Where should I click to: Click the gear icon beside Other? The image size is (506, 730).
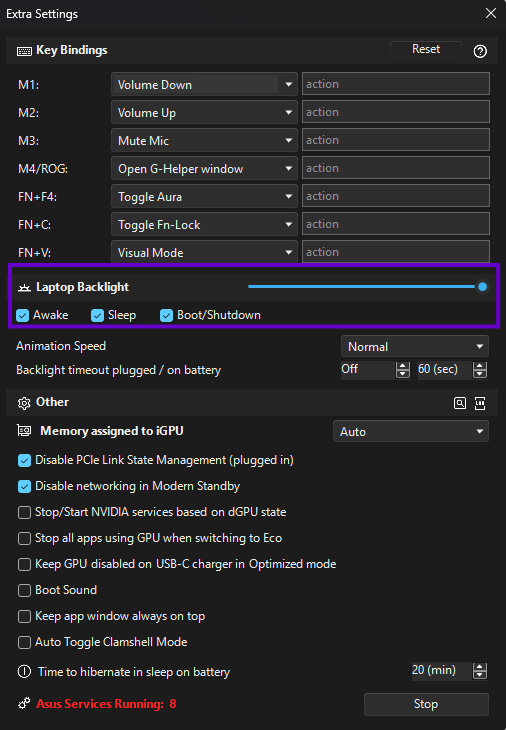pos(24,403)
